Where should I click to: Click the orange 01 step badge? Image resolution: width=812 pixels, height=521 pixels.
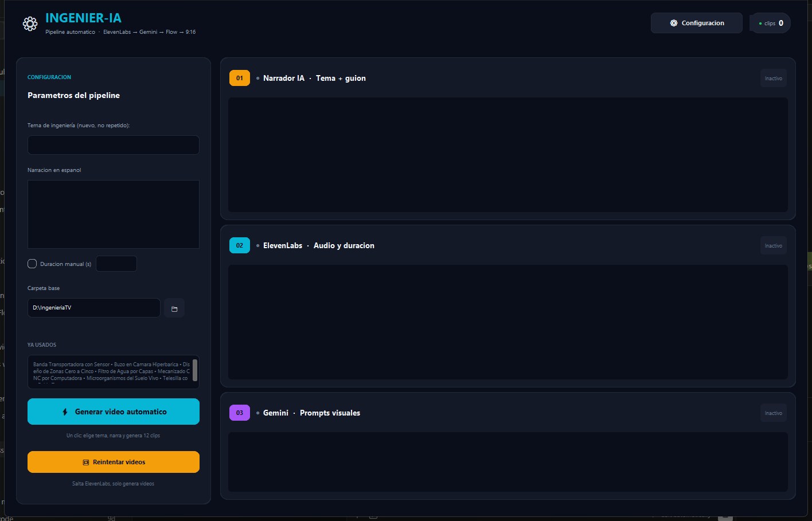pyautogui.click(x=240, y=78)
